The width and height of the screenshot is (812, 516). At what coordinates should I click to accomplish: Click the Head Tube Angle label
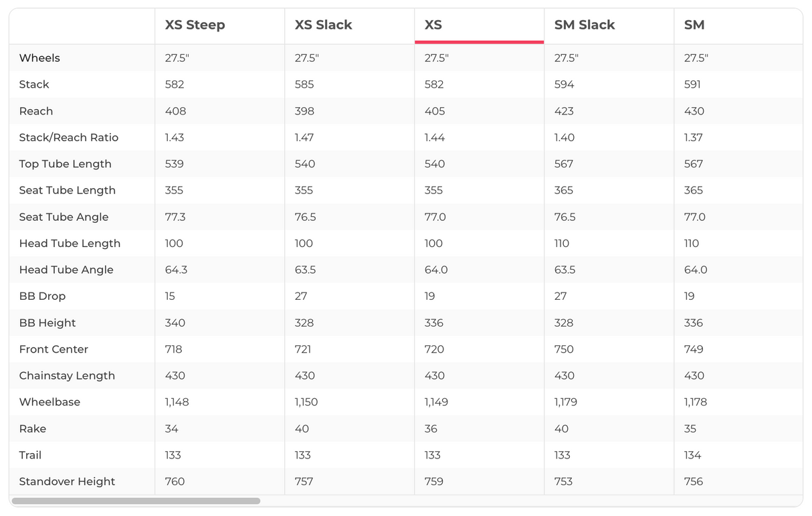point(66,270)
